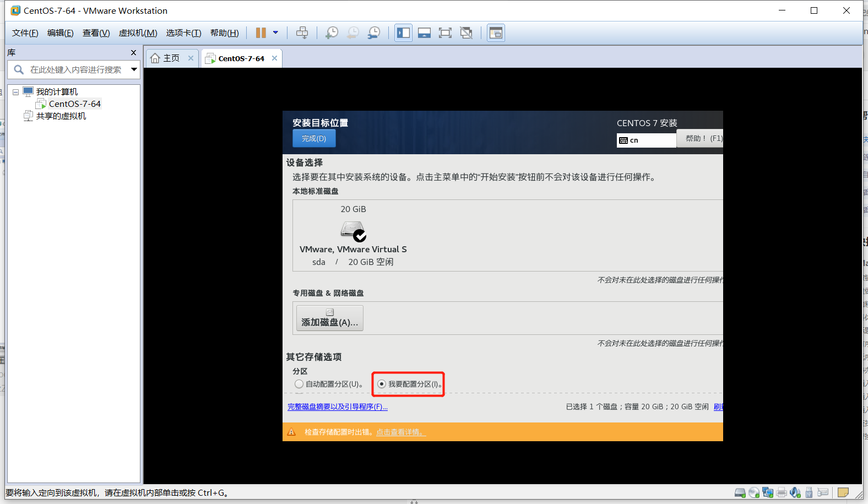The width and height of the screenshot is (868, 504).
Task: Click the hard disk status icon in the status bar
Action: coord(740,493)
